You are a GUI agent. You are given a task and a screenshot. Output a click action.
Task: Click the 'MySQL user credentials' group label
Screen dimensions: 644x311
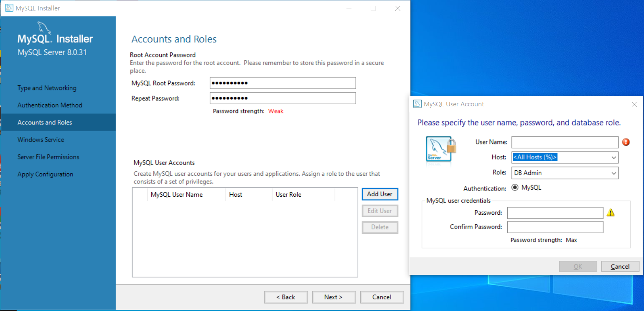pyautogui.click(x=458, y=200)
